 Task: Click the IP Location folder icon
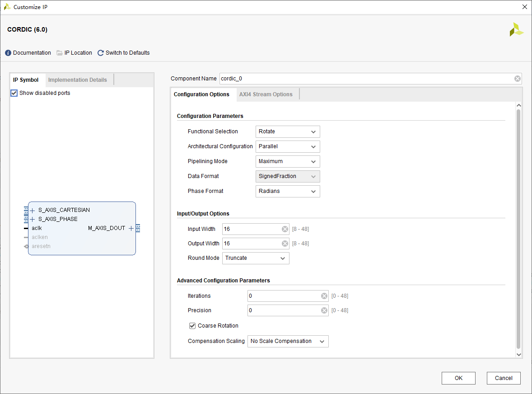(59, 53)
